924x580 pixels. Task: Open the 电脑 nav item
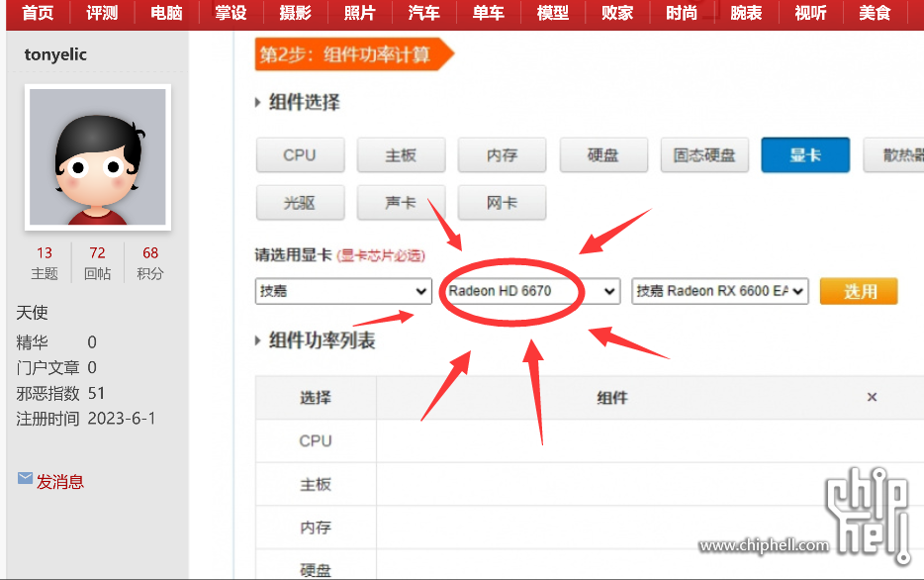click(x=166, y=13)
